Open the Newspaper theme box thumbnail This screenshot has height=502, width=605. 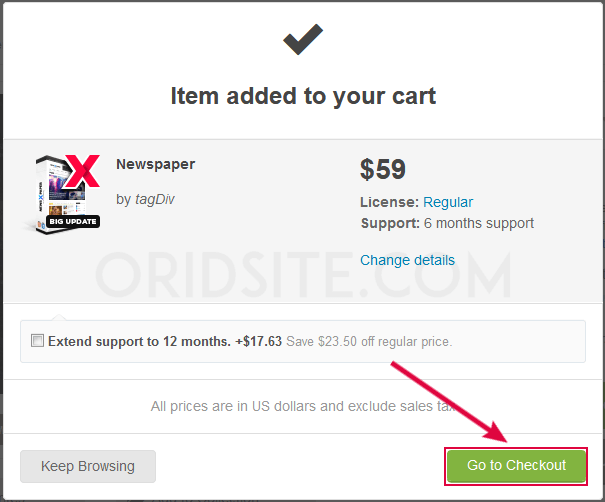tap(62, 194)
